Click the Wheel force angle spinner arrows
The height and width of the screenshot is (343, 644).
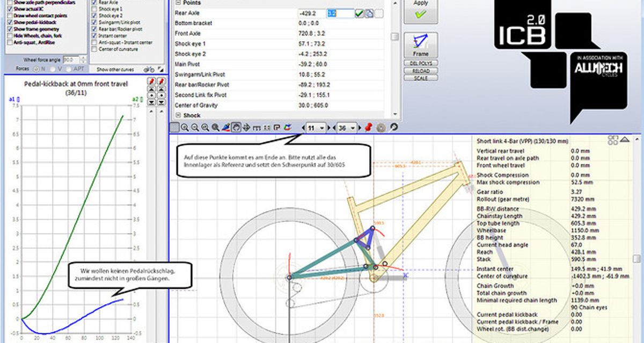[x=83, y=60]
